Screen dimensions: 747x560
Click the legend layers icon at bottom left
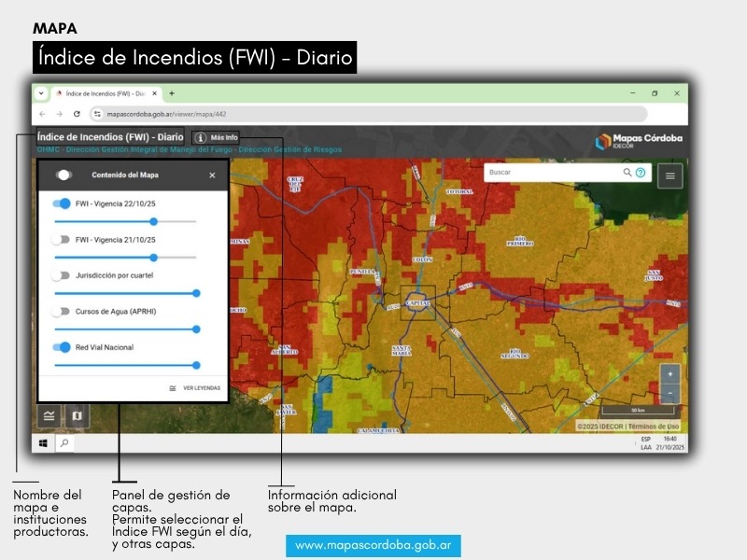[49, 415]
